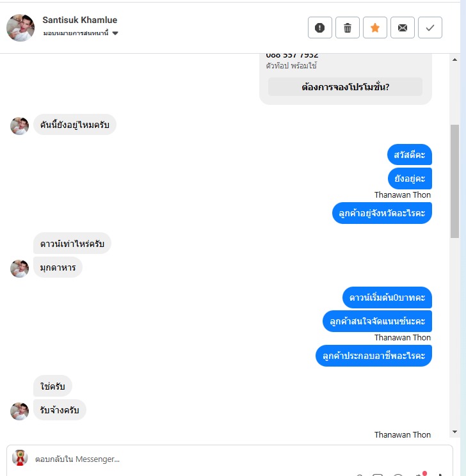Click sender avatar beside รับจ้างครับ message
This screenshot has width=466, height=476.
click(x=19, y=411)
